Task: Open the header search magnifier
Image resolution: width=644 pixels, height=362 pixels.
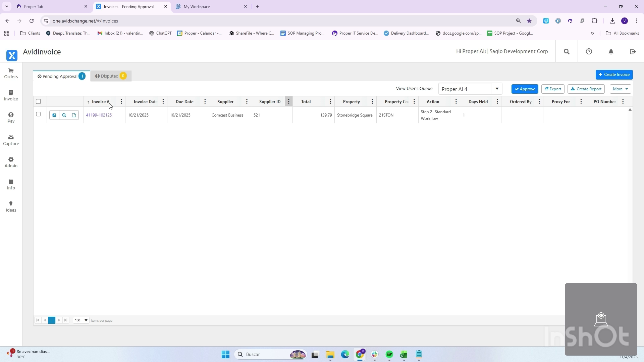Action: [567, 52]
